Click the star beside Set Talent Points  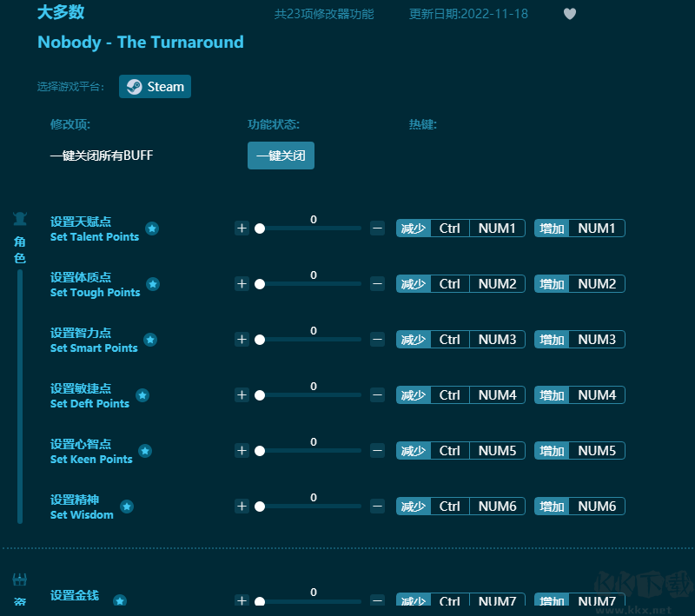[152, 229]
